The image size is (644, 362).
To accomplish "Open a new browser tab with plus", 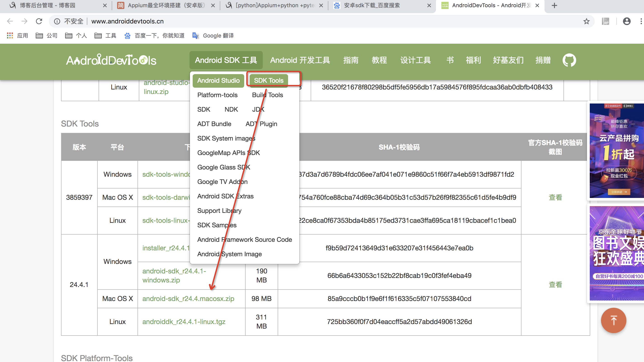I will pyautogui.click(x=554, y=5).
